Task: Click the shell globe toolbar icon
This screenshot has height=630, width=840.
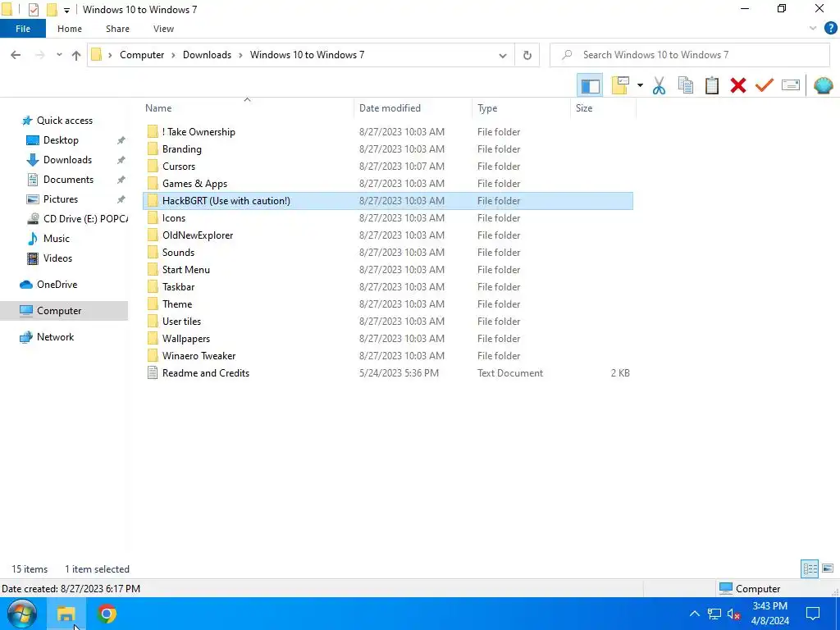Action: (824, 85)
